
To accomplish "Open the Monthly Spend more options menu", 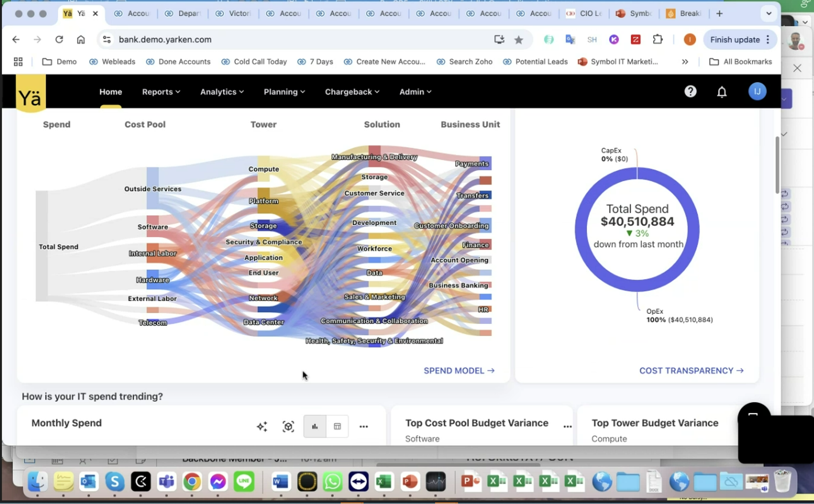I will 364,426.
